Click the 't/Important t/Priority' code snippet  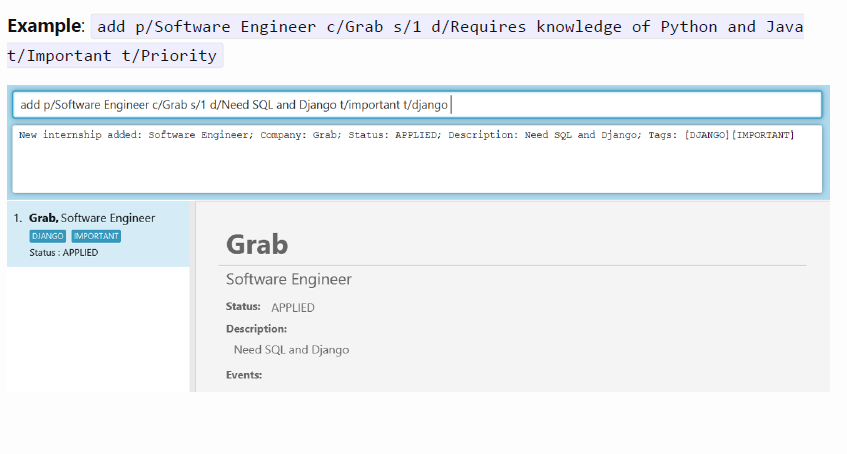tap(115, 56)
